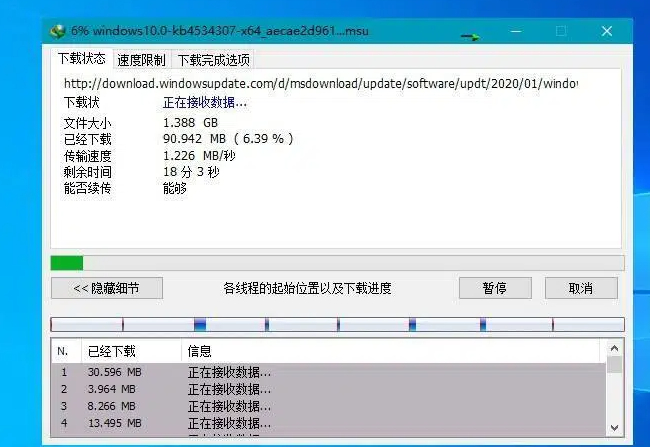
Task: Click the thread list scrollbar thumb
Action: pyautogui.click(x=614, y=365)
